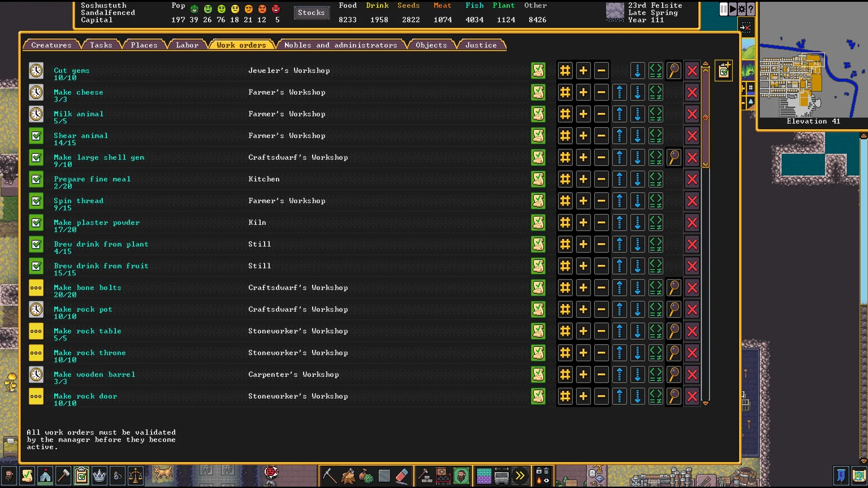868x488 pixels.
Task: Open the help question mark button
Action: pyautogui.click(x=751, y=9)
